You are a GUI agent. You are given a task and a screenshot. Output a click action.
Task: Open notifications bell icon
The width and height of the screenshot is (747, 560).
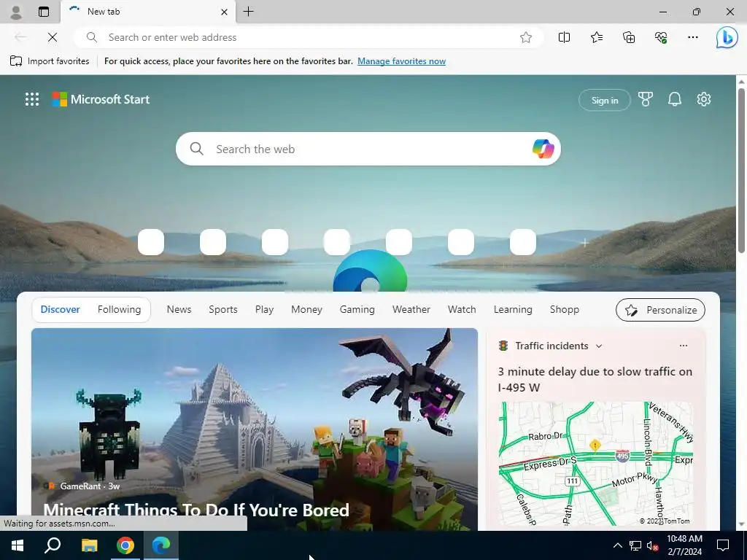(x=675, y=99)
